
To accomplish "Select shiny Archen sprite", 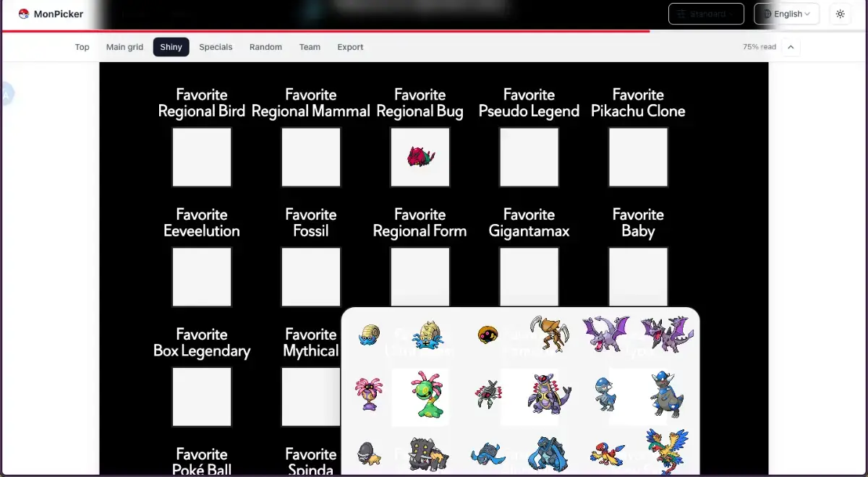I will (x=606, y=454).
